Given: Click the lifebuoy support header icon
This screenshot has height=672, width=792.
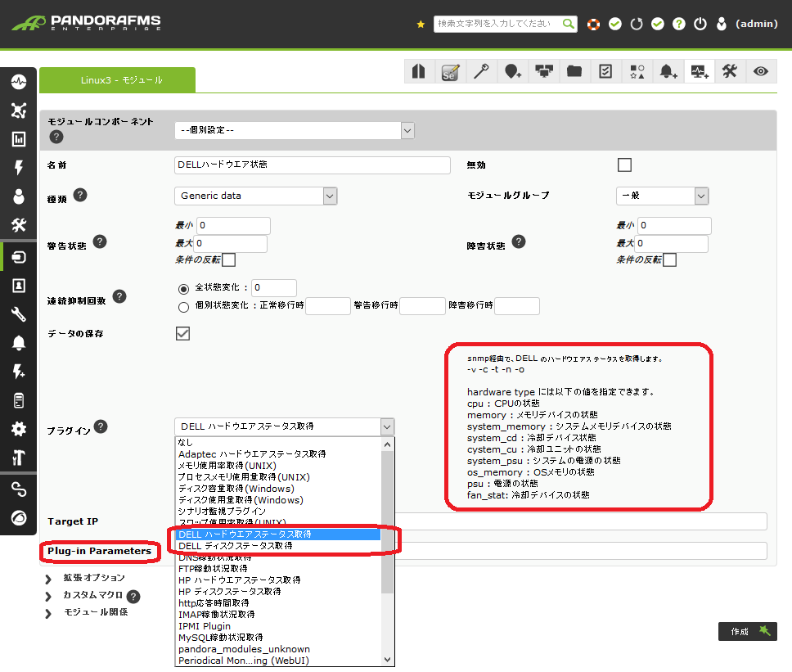Looking at the screenshot, I should pyautogui.click(x=593, y=24).
